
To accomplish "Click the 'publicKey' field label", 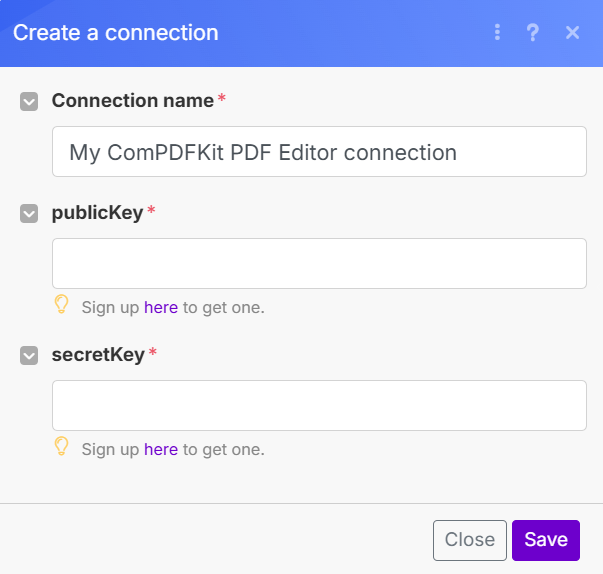I will coord(97,213).
